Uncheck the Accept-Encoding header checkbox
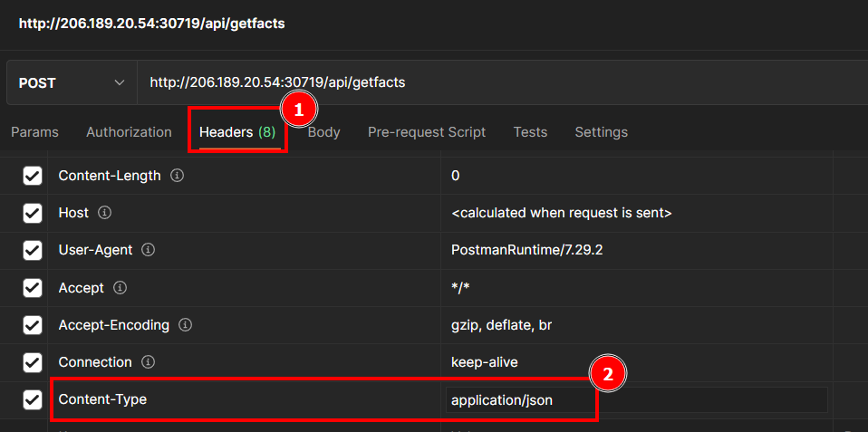Image resolution: width=868 pixels, height=432 pixels. pos(33,325)
